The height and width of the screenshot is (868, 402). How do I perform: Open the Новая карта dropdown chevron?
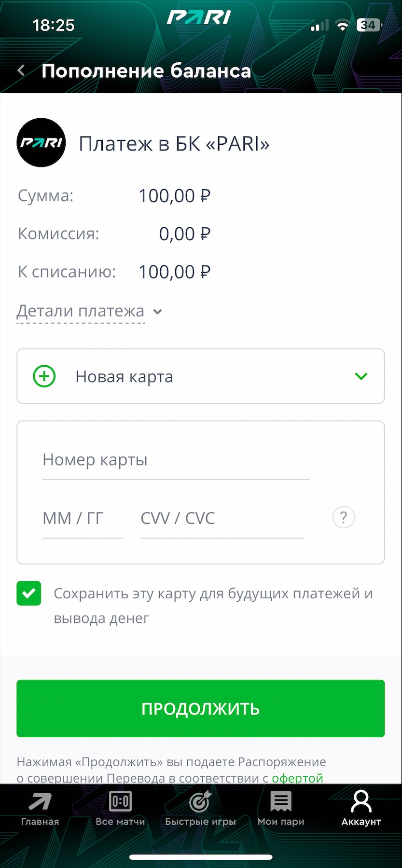coord(361,376)
